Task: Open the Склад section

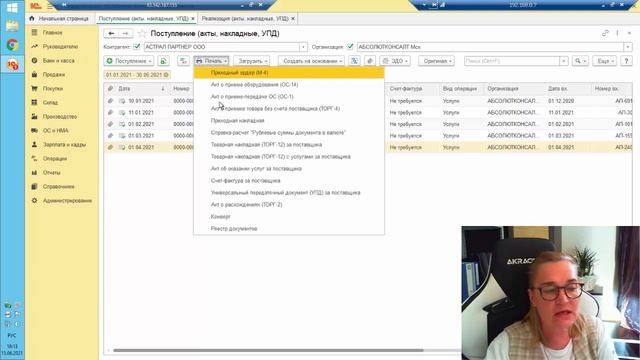Action: 50,102
